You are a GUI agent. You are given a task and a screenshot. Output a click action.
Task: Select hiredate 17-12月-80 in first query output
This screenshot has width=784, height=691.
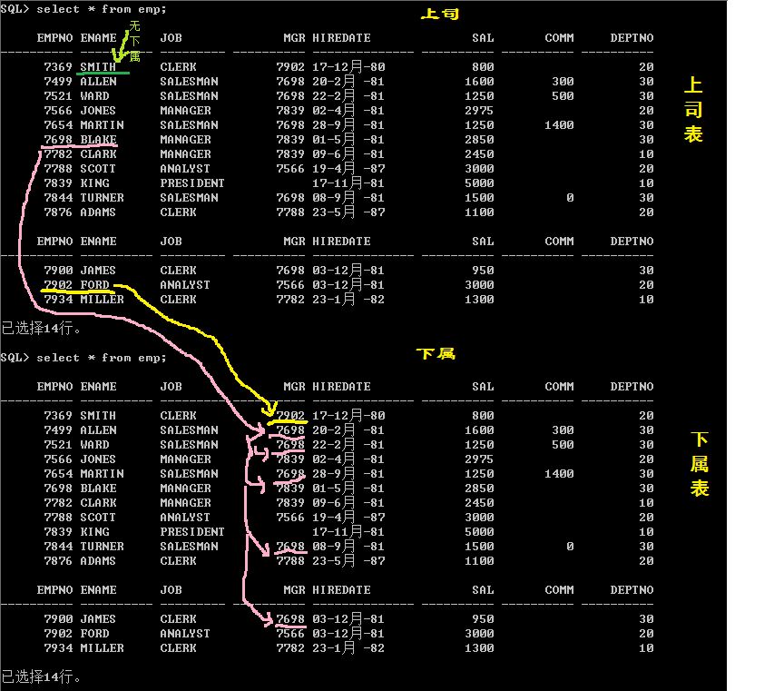pos(348,66)
